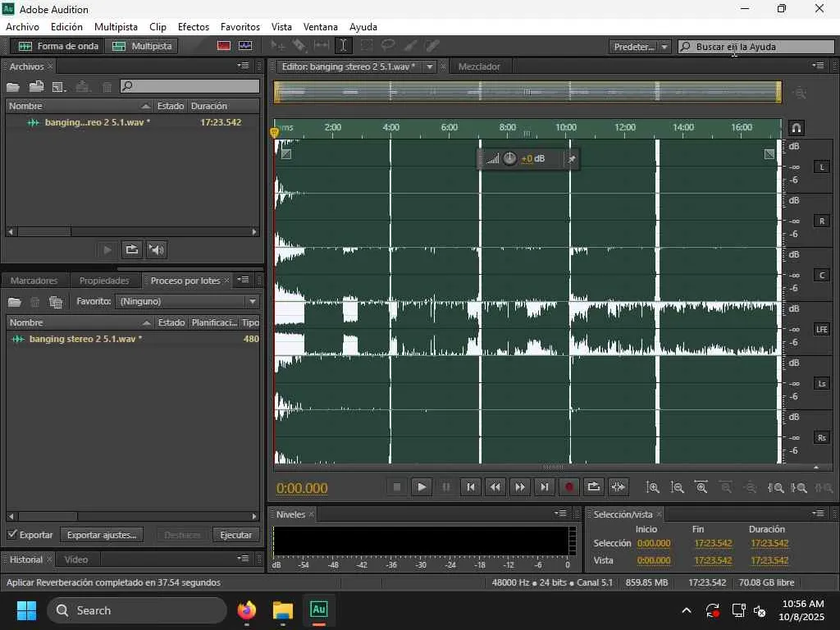This screenshot has height=630, width=840.
Task: Click the Stop button in transport
Action: [x=397, y=487]
